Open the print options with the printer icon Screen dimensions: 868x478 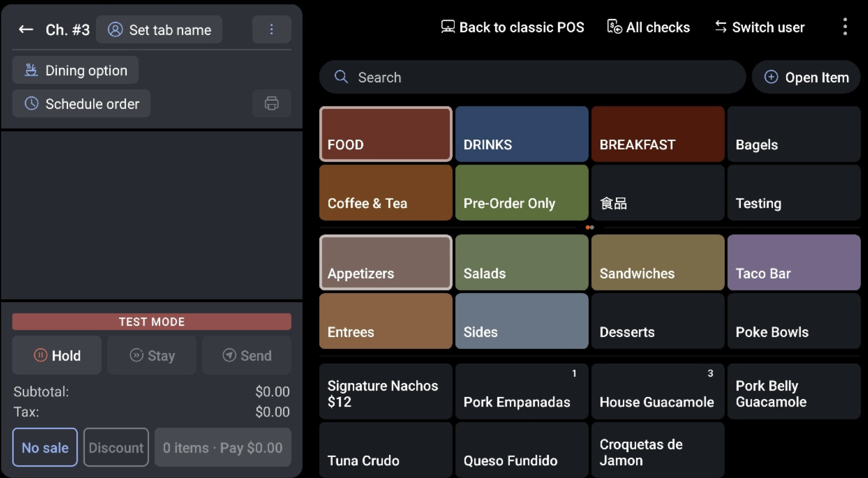[x=271, y=103]
